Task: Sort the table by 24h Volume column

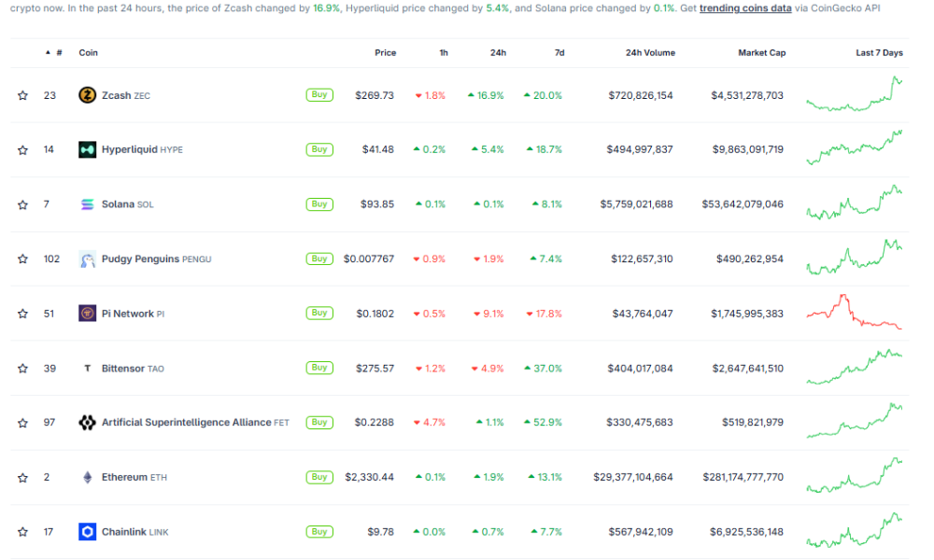Action: pyautogui.click(x=649, y=52)
